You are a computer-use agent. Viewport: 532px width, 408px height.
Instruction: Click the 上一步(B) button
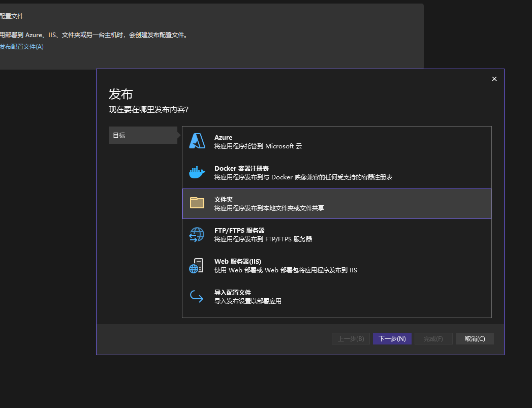coord(351,338)
